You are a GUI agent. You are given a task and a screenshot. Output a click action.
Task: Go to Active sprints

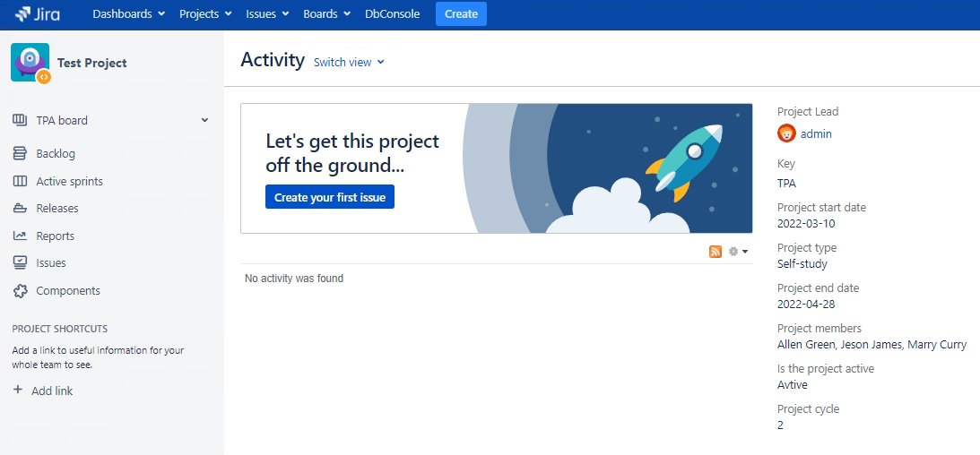[69, 182]
